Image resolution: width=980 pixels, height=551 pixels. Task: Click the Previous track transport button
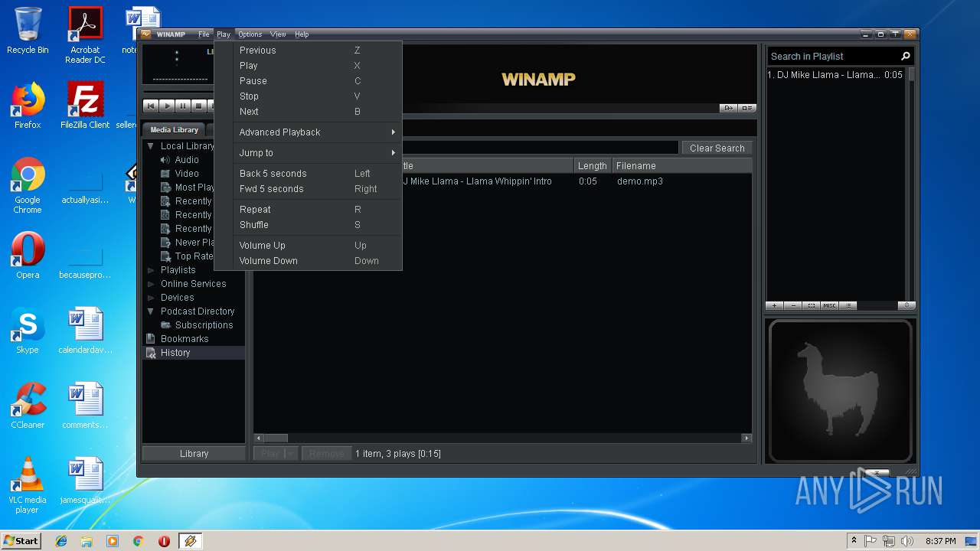click(151, 106)
